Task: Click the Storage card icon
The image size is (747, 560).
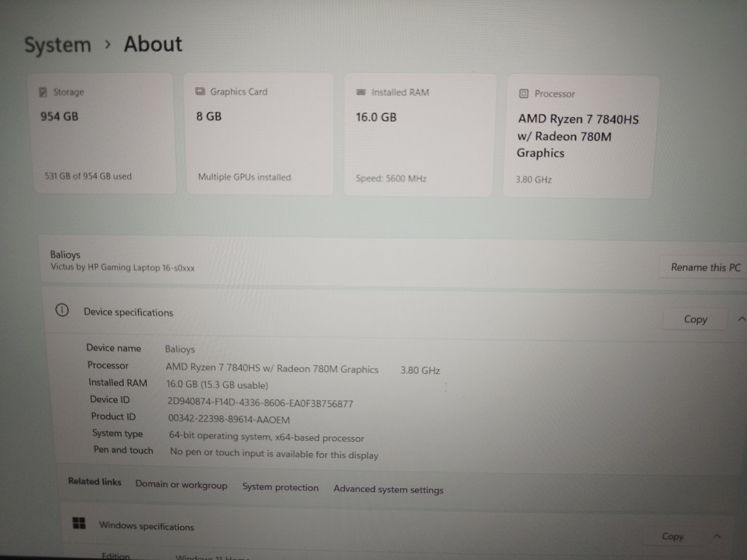Action: 43,92
